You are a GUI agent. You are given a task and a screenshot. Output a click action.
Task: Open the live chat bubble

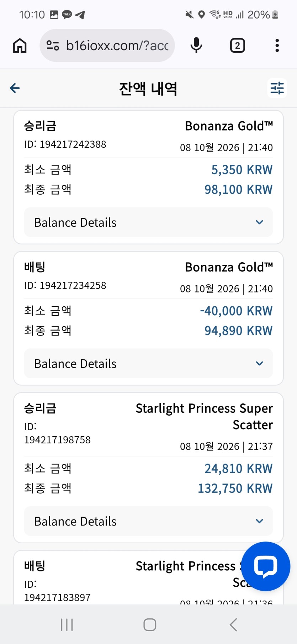click(x=266, y=566)
